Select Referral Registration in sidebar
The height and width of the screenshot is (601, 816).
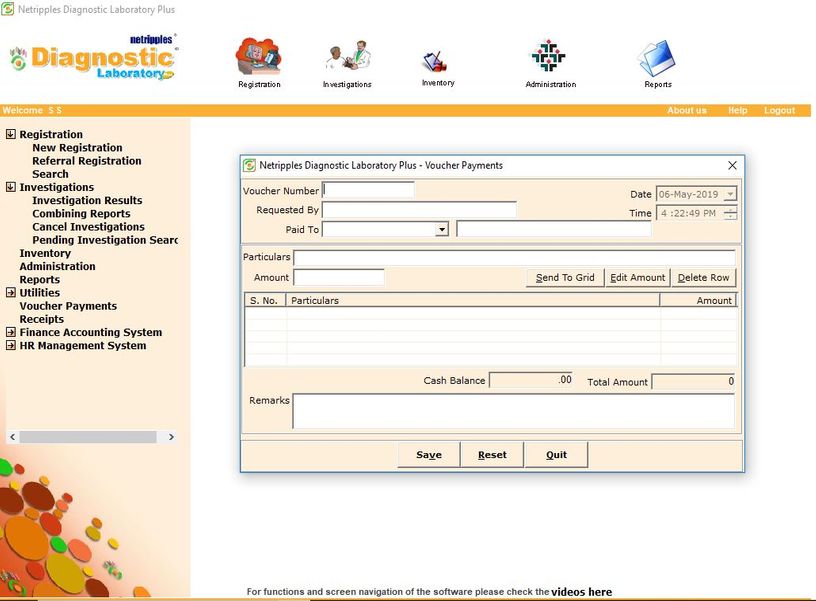[86, 161]
